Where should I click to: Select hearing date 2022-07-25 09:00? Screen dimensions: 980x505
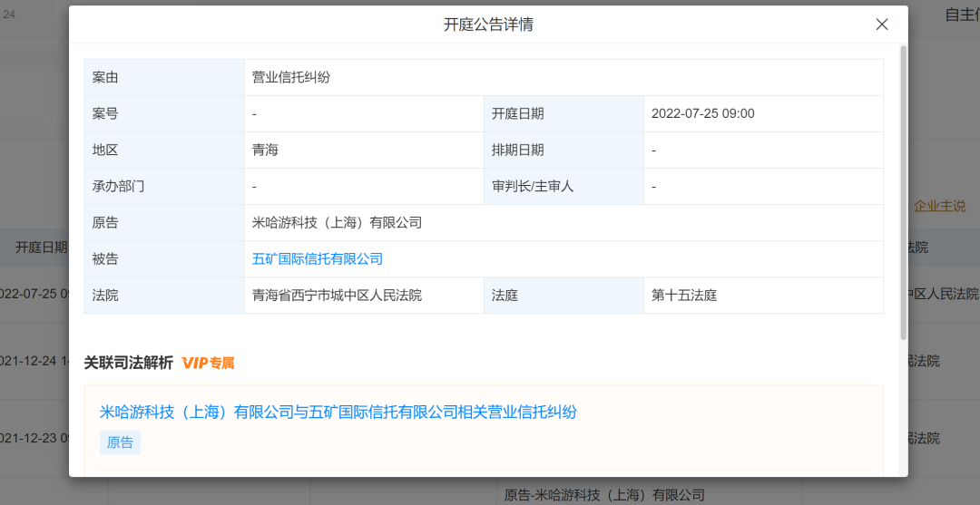[703, 113]
